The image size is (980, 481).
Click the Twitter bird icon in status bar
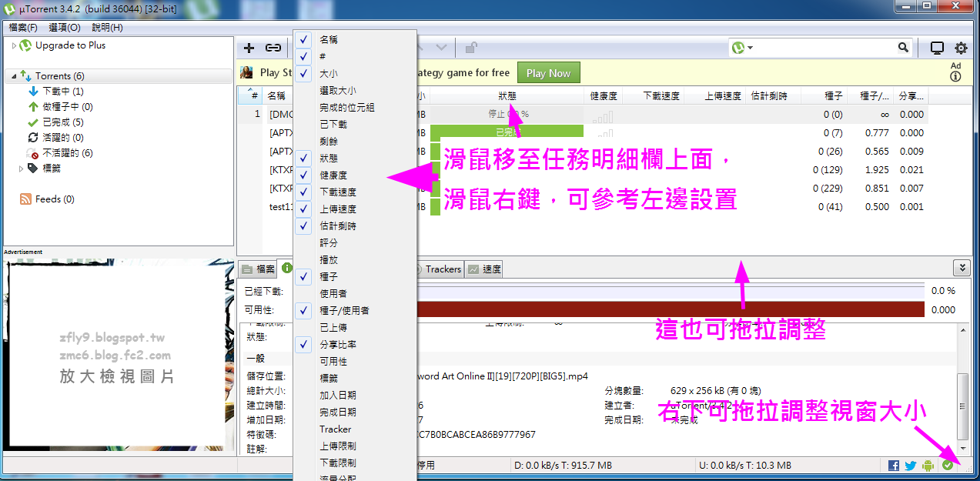click(x=911, y=466)
